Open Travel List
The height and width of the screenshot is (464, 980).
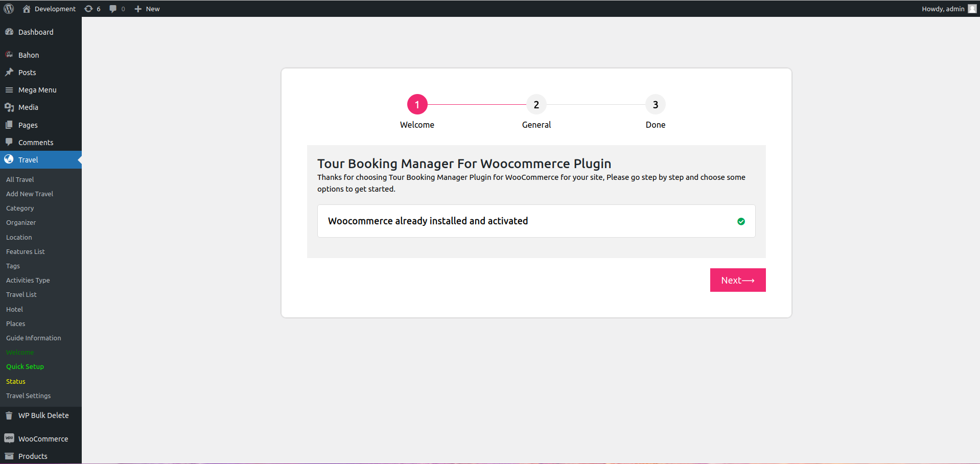[x=21, y=294]
